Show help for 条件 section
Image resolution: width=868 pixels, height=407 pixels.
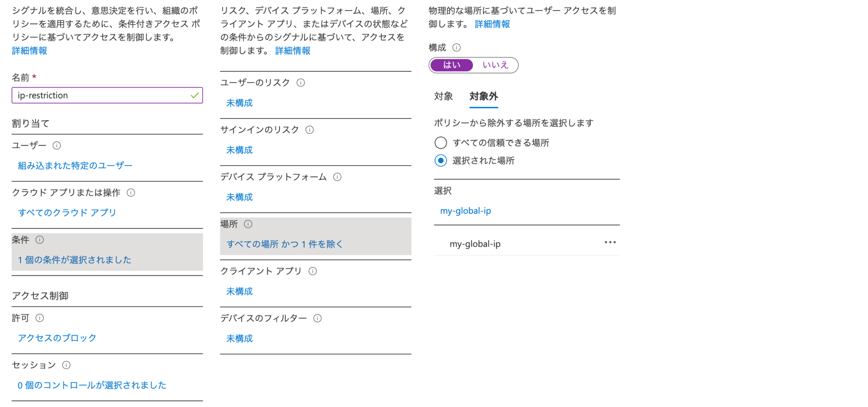[40, 240]
